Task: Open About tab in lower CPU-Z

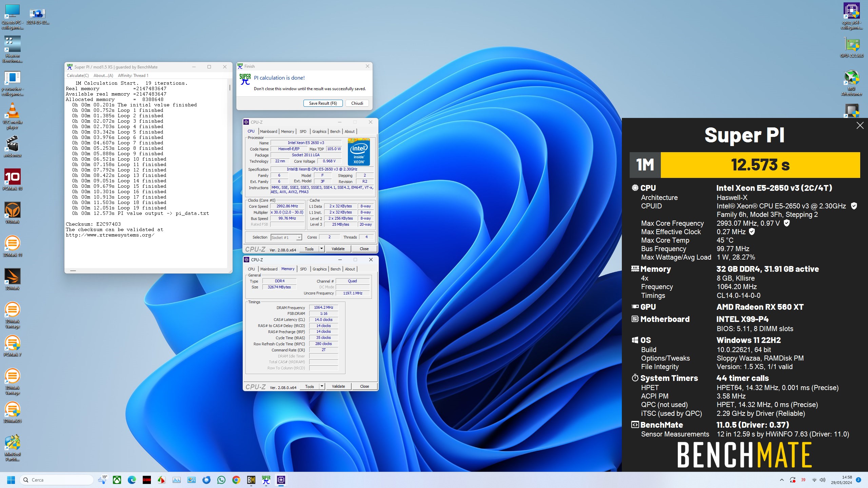Action: [350, 269]
